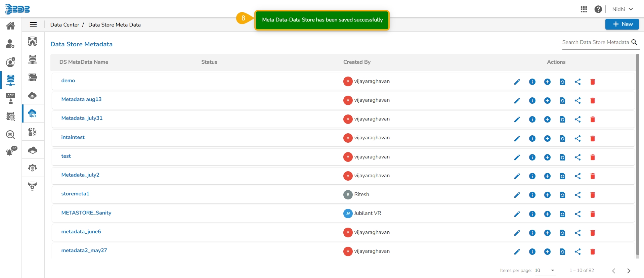Delete the storemeta1 metadata entry
Screen dimensions: 644x278
click(x=593, y=195)
